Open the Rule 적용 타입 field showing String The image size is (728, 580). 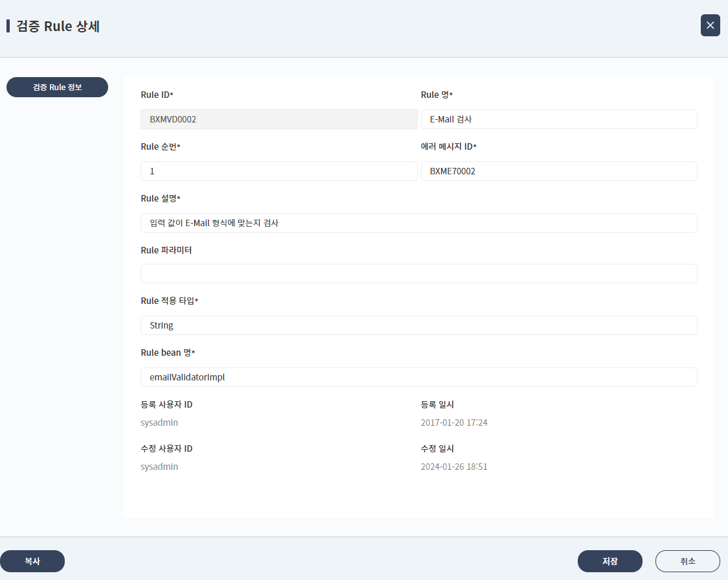coord(418,325)
